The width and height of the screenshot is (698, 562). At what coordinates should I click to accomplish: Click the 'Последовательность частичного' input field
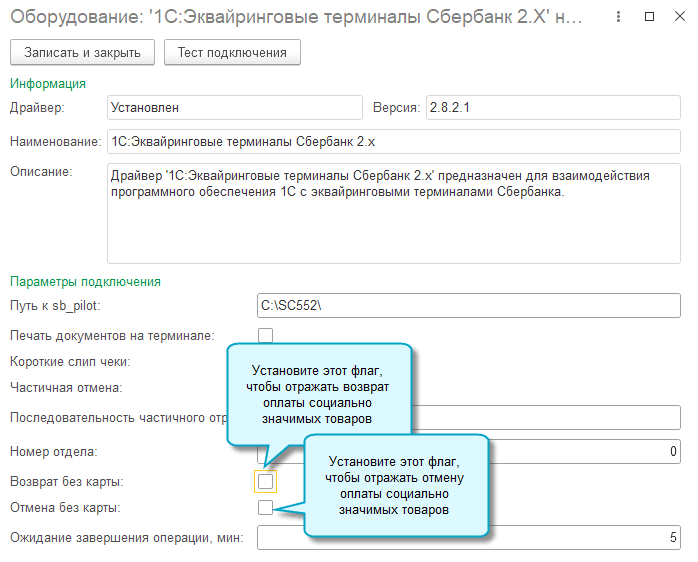pos(546,417)
